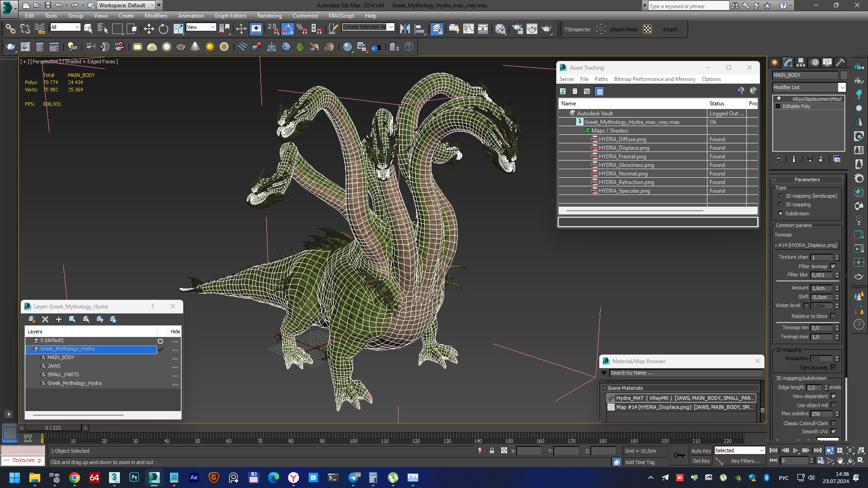Select the Select and Link tool
Image resolution: width=868 pixels, height=488 pixels.
(x=10, y=29)
